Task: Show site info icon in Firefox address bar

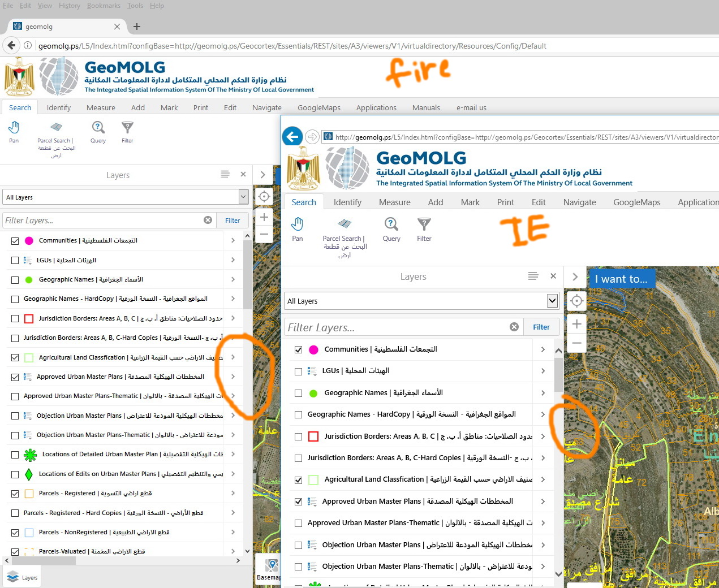Action: point(28,45)
